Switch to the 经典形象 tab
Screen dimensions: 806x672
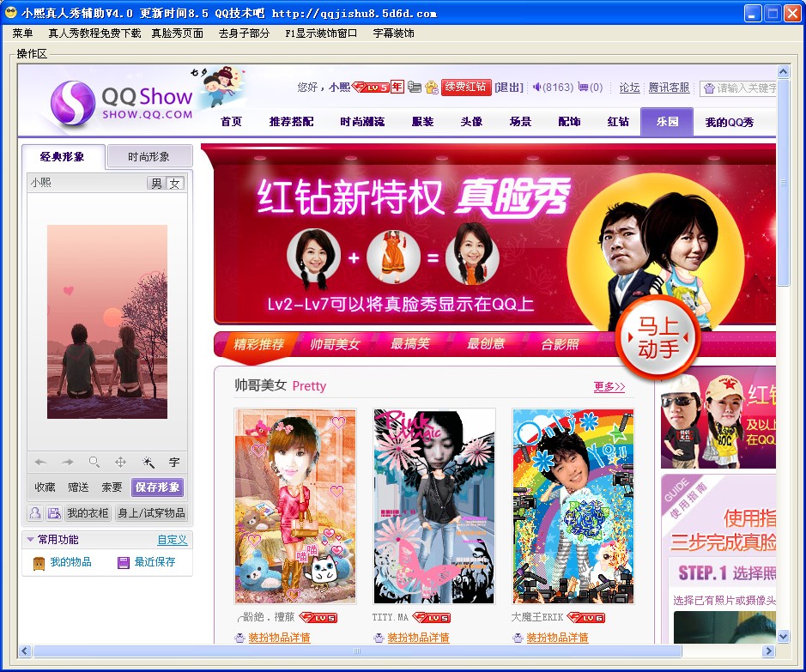point(63,157)
